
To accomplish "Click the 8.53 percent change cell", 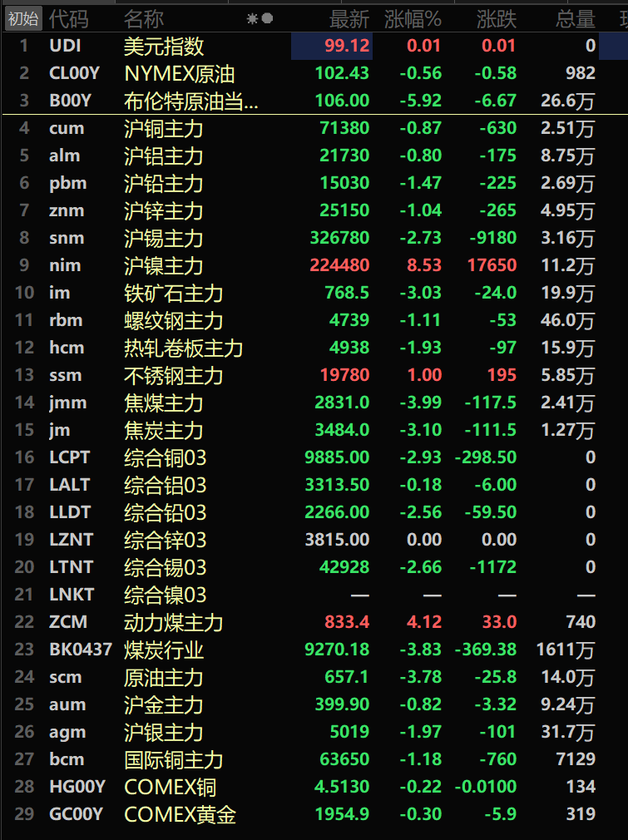I will click(424, 265).
